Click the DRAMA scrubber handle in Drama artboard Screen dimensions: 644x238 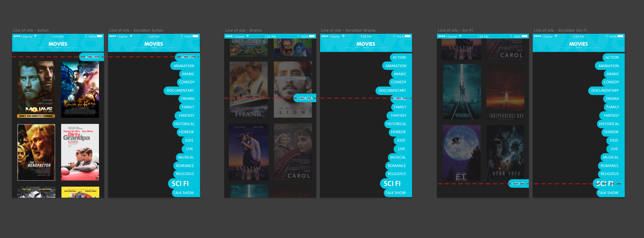coord(305,98)
